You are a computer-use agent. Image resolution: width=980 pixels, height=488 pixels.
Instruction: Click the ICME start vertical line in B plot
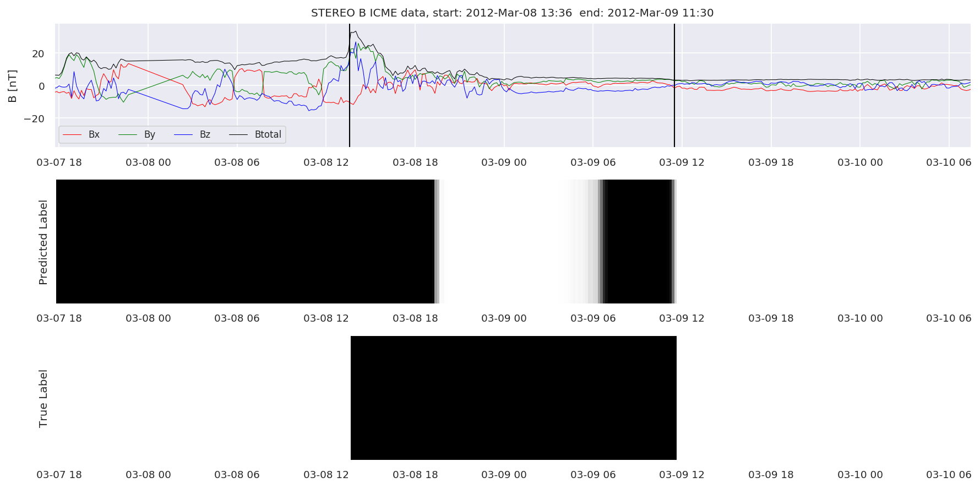(350, 85)
